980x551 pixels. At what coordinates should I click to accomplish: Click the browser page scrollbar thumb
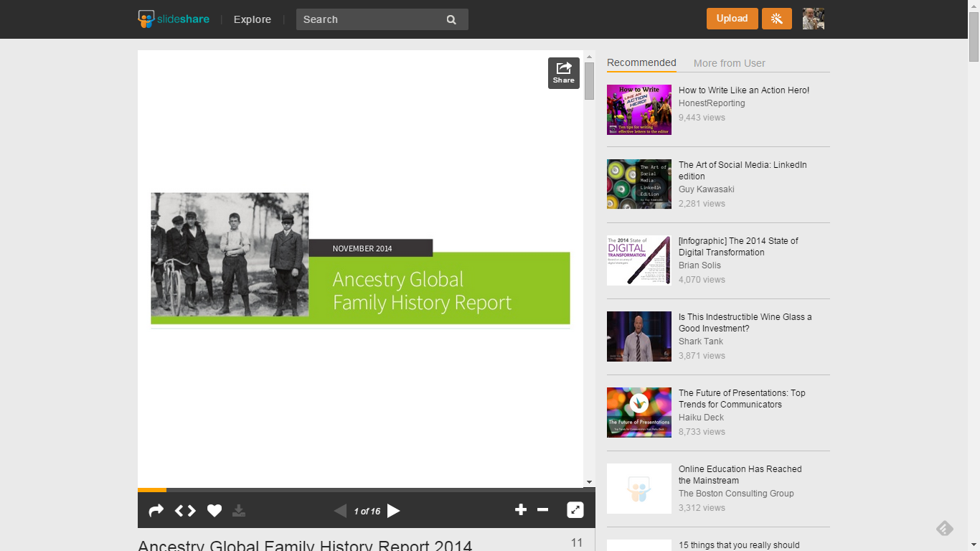[x=974, y=37]
